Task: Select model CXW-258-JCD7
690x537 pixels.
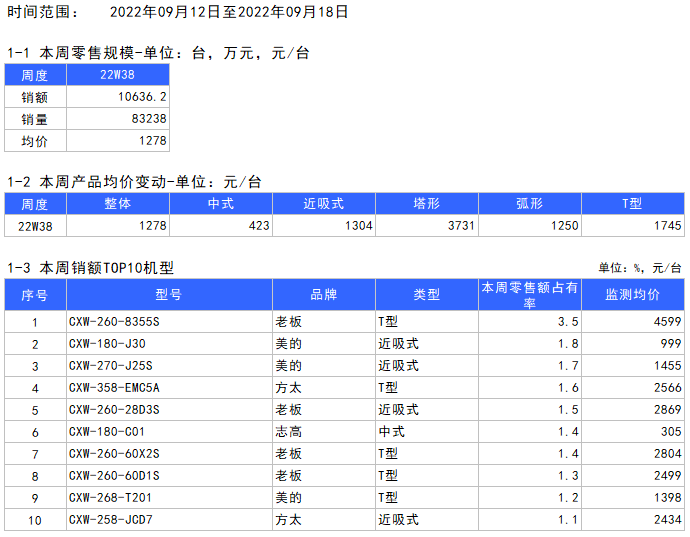Action: coord(110,520)
